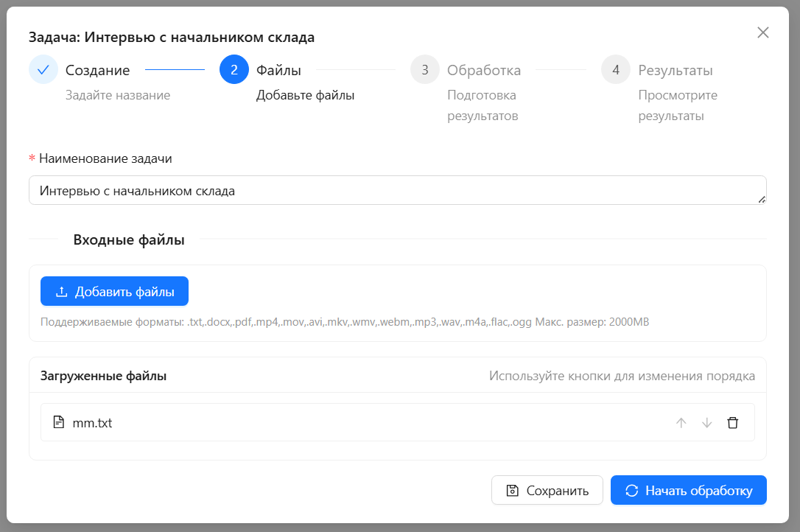Click the upload icon on Добавить файлы
Image resolution: width=800 pixels, height=532 pixels.
62,291
